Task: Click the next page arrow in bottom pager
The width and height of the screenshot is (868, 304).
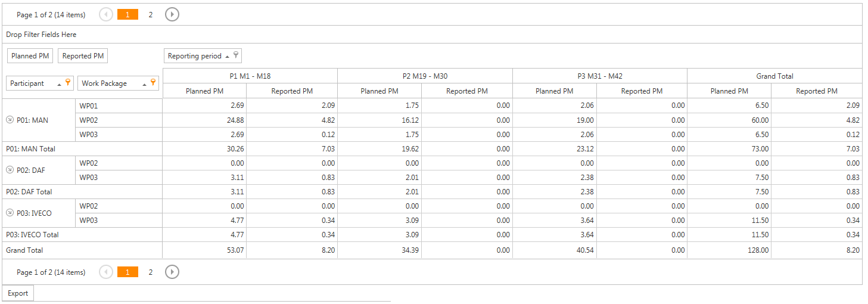Action: coord(172,272)
